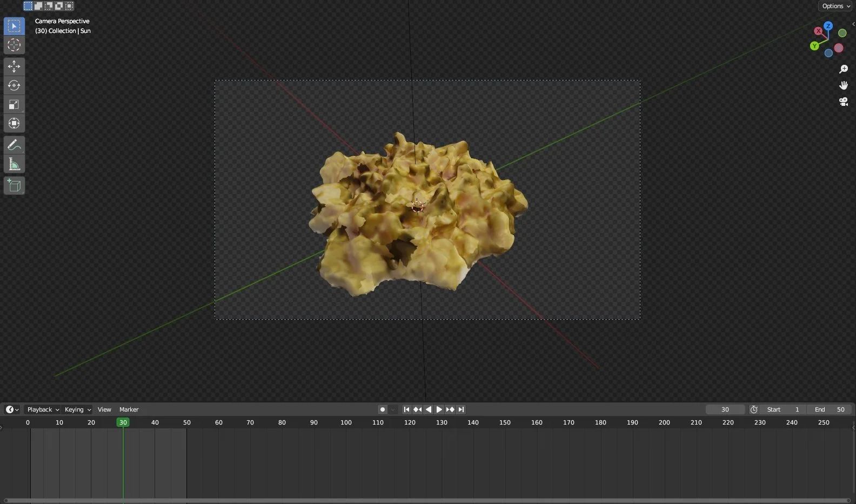Play the animation forward

pyautogui.click(x=439, y=409)
